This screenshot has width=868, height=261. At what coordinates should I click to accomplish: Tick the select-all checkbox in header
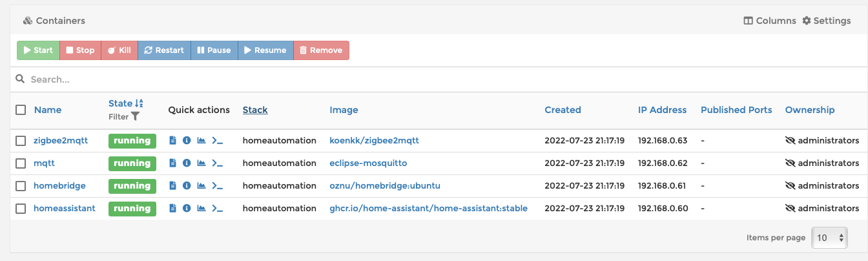coord(21,110)
